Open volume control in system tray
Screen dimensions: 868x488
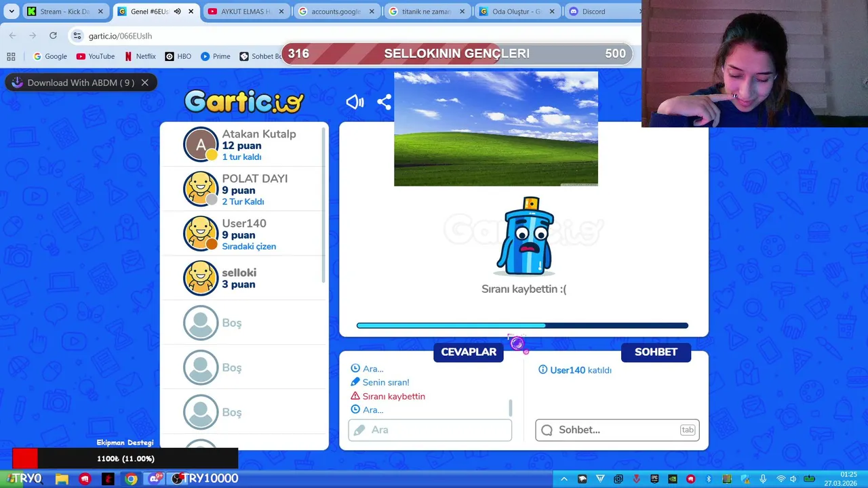tap(793, 479)
